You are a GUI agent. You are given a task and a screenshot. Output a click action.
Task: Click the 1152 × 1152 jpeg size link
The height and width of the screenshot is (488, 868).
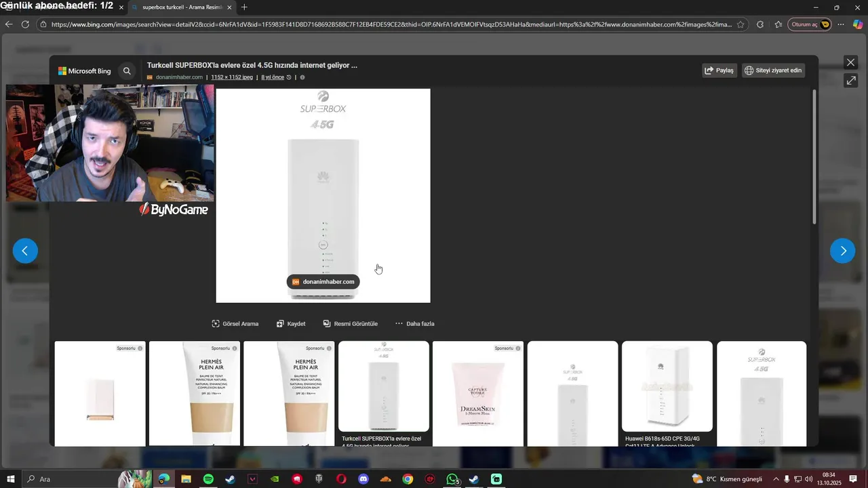(x=232, y=77)
